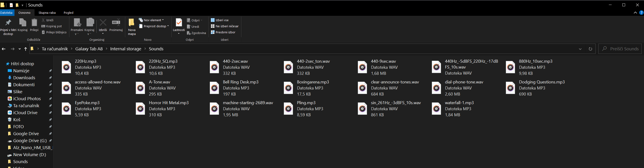Click the Preimenuj (rename) icon
This screenshot has height=168, width=644.
click(116, 23)
